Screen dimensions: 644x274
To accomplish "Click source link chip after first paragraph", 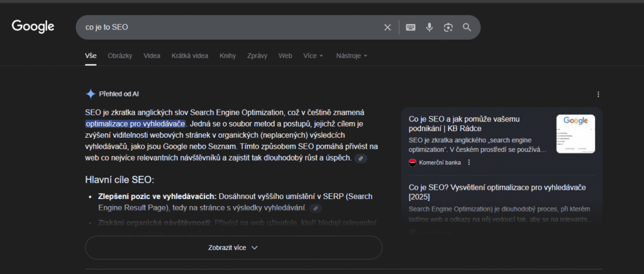I will pyautogui.click(x=361, y=158).
